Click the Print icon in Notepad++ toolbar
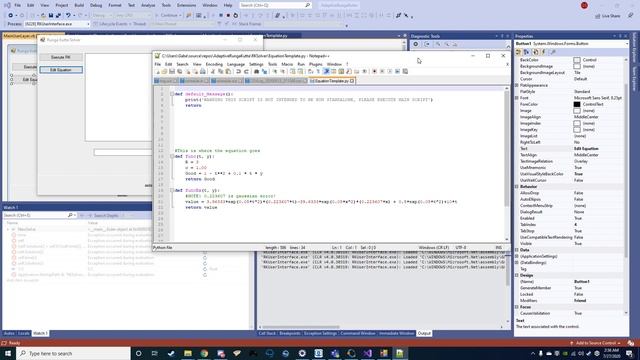 [203, 71]
